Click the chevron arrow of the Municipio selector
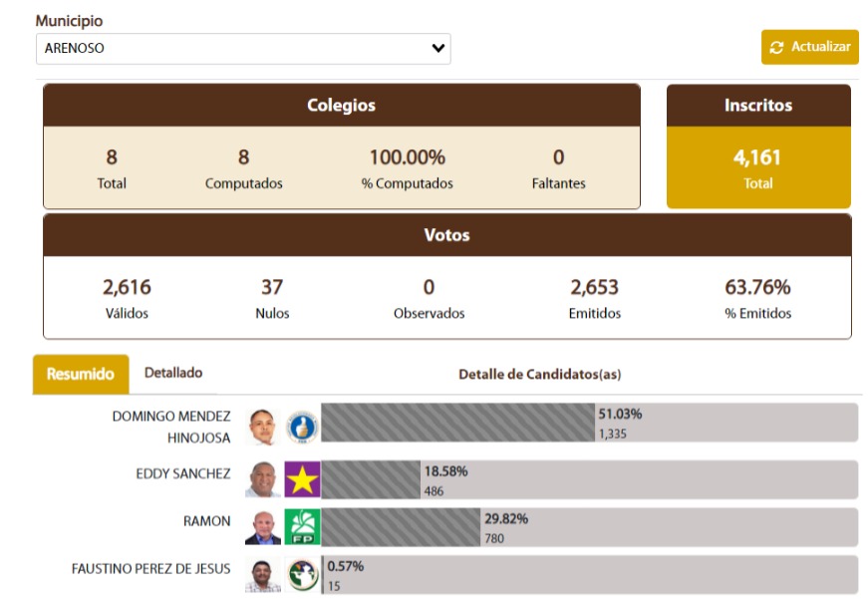 tap(437, 48)
